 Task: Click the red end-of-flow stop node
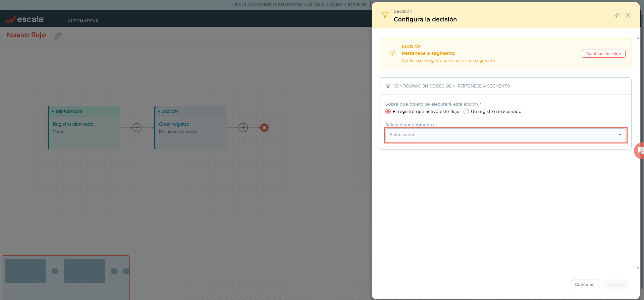coord(264,128)
